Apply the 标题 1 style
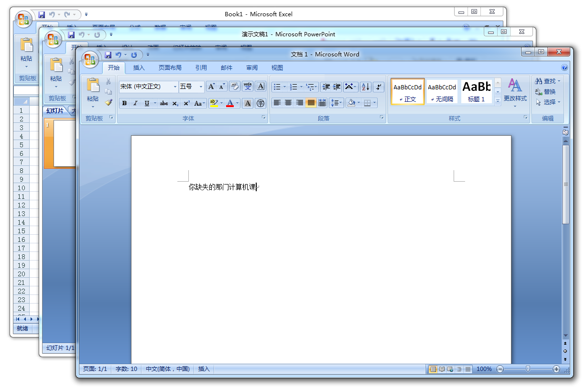 (x=476, y=91)
